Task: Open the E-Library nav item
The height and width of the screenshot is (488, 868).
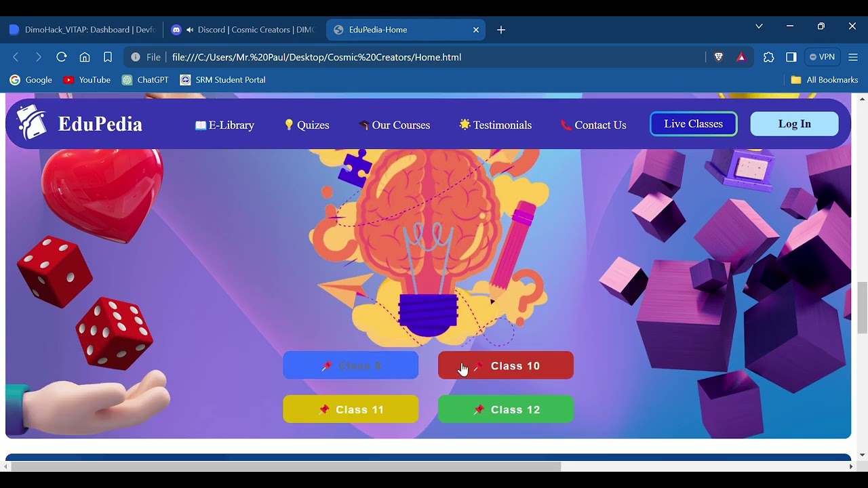Action: (224, 125)
